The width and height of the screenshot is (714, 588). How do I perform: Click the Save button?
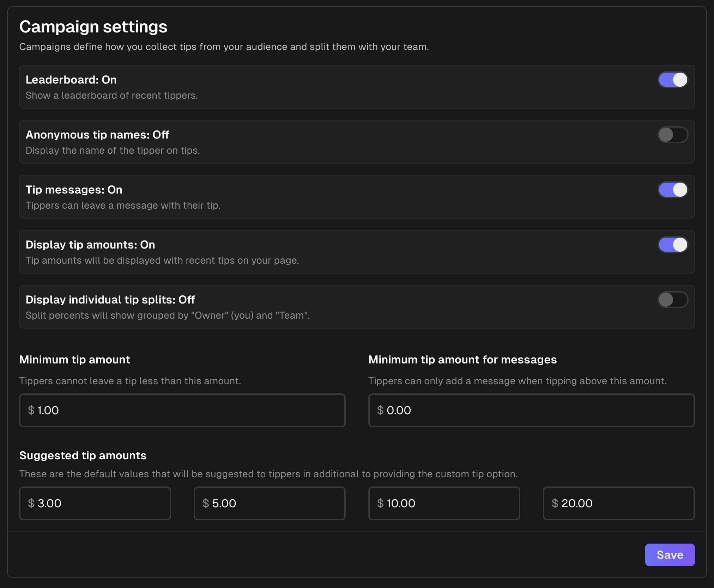click(670, 555)
